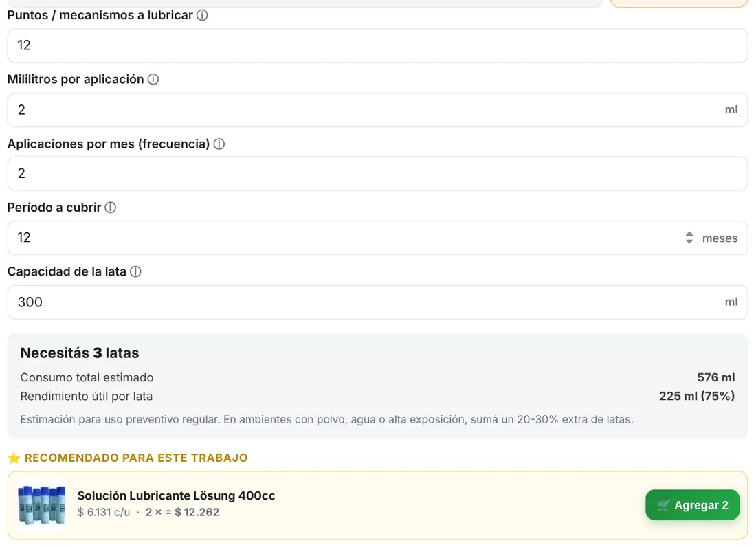The height and width of the screenshot is (547, 756).
Task: Open info icon for Aplicaciones por mes
Action: tap(219, 144)
